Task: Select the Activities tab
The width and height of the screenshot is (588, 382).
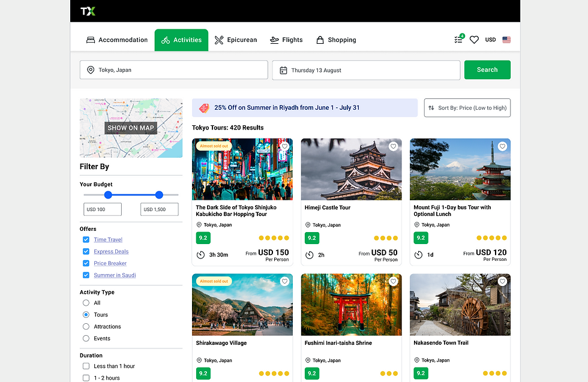Action: (x=181, y=40)
